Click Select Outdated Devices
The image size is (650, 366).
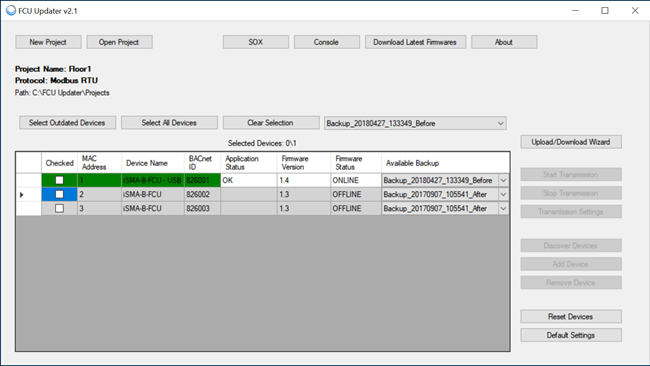pyautogui.click(x=67, y=123)
